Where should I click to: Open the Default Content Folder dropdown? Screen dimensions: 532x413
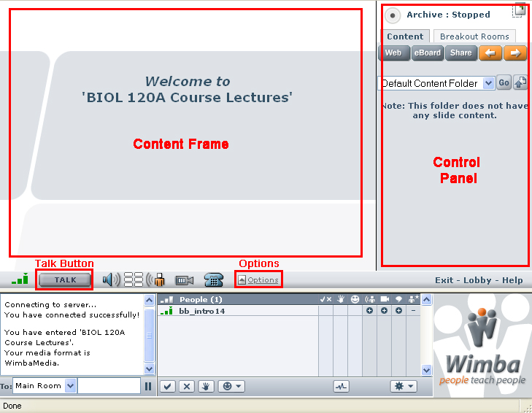tap(489, 83)
